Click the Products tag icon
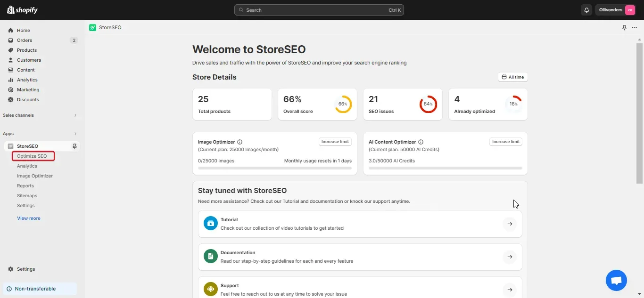The image size is (644, 298). (10, 50)
